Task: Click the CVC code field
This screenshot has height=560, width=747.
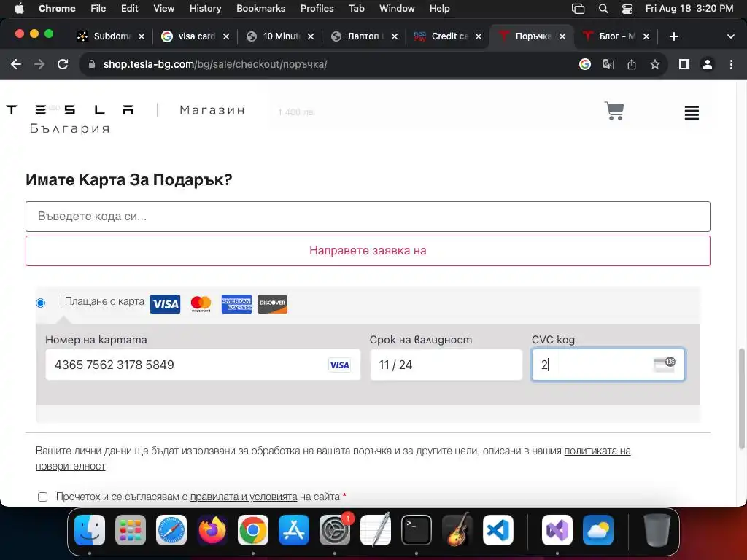Action: [608, 365]
